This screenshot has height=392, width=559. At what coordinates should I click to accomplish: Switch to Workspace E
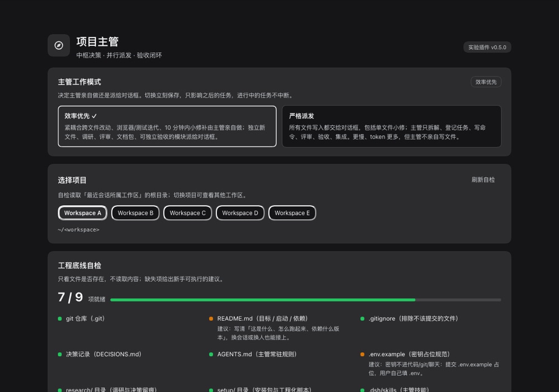(292, 213)
